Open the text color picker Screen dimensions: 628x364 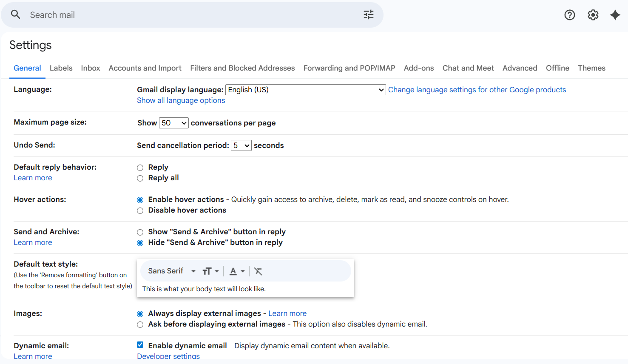coord(237,271)
